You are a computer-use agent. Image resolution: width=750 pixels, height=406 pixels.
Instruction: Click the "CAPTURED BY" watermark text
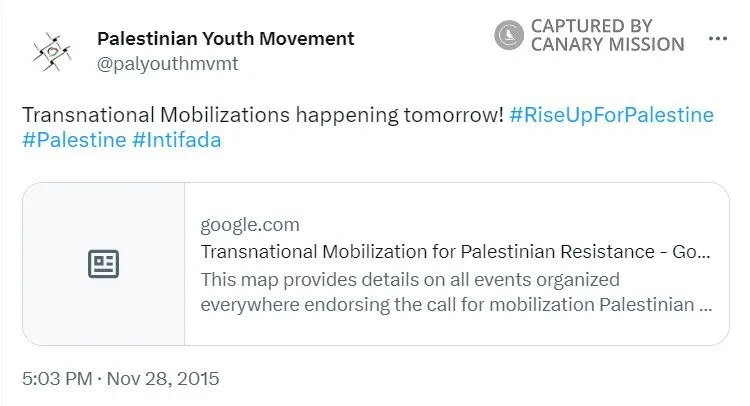(x=592, y=25)
